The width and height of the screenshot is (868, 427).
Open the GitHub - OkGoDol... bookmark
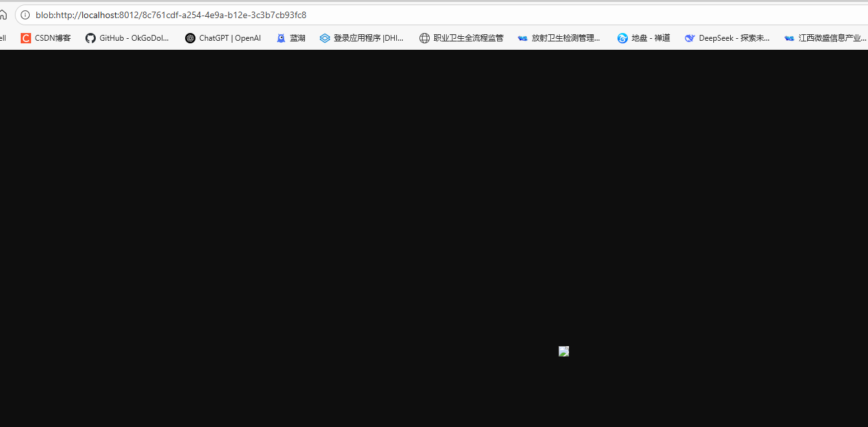(128, 38)
